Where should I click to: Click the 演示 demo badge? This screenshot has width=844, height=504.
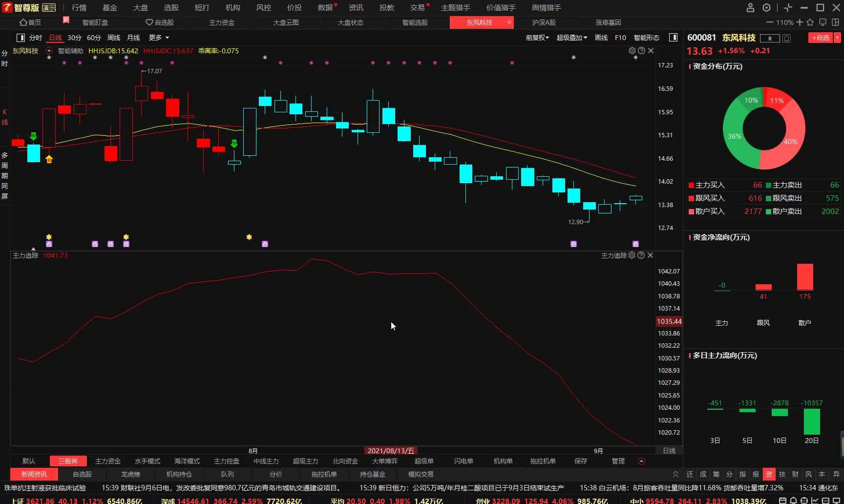[x=49, y=8]
